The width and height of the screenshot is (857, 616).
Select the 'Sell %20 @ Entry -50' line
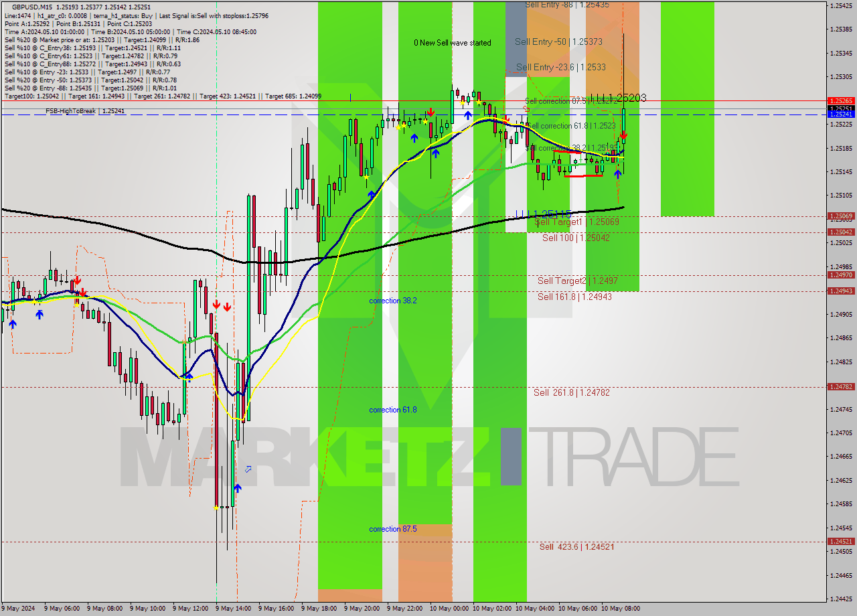[x=91, y=80]
